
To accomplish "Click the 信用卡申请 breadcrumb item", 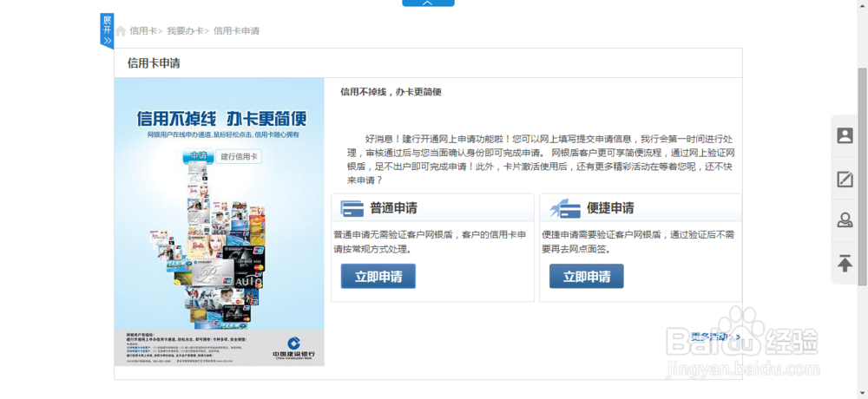I will [236, 31].
